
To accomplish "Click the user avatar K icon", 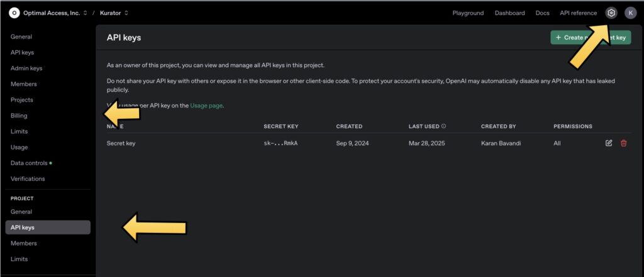I will click(630, 13).
